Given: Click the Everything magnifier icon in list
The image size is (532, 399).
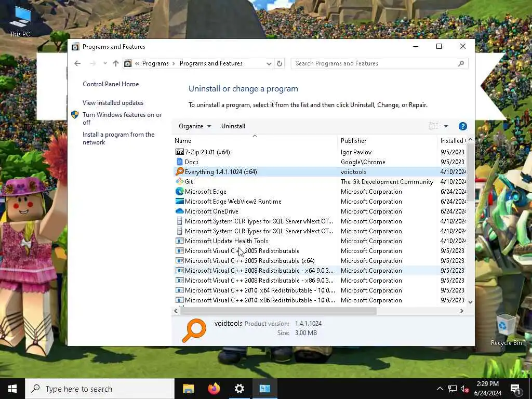Looking at the screenshot, I should [179, 171].
